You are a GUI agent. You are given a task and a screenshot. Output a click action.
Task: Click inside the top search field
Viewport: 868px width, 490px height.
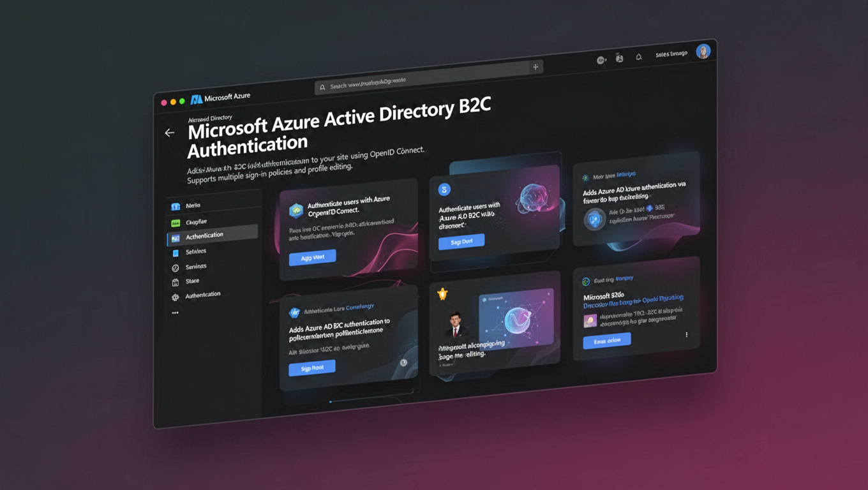[x=429, y=77]
